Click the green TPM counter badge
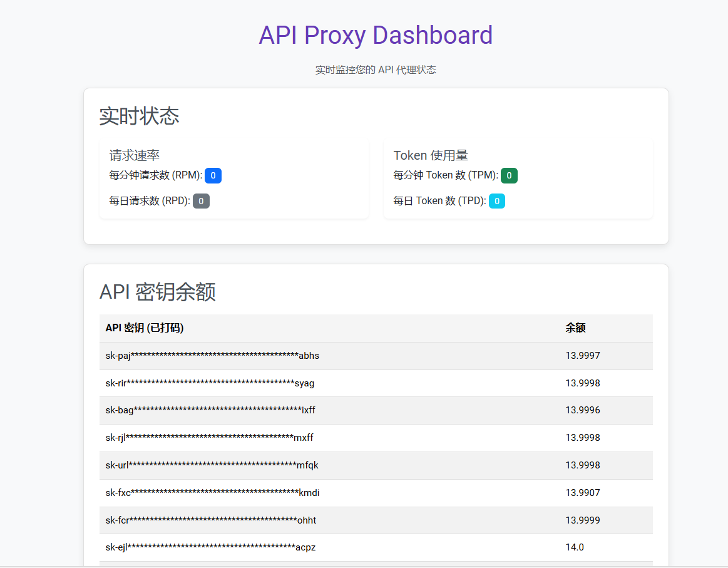 tap(509, 175)
